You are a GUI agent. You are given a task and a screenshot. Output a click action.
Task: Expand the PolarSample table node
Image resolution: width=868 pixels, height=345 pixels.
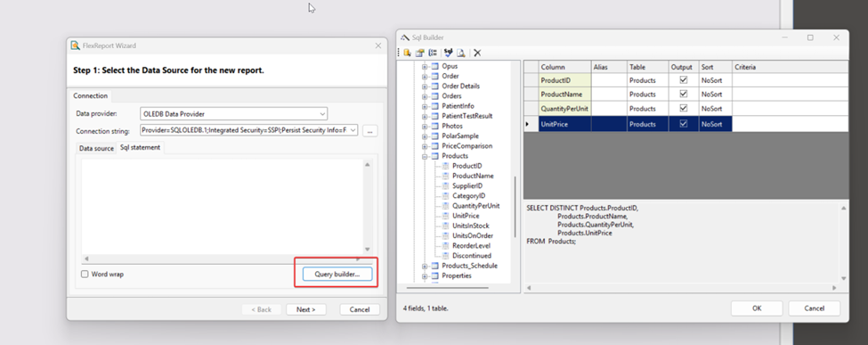click(425, 136)
